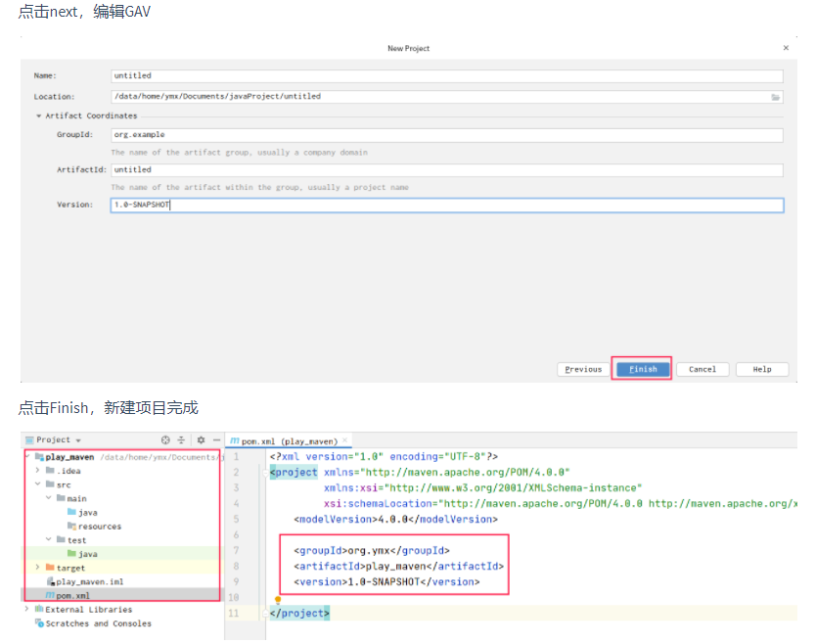The height and width of the screenshot is (644, 816).
Task: Click the play_maven.iml file icon
Action: coord(51,581)
